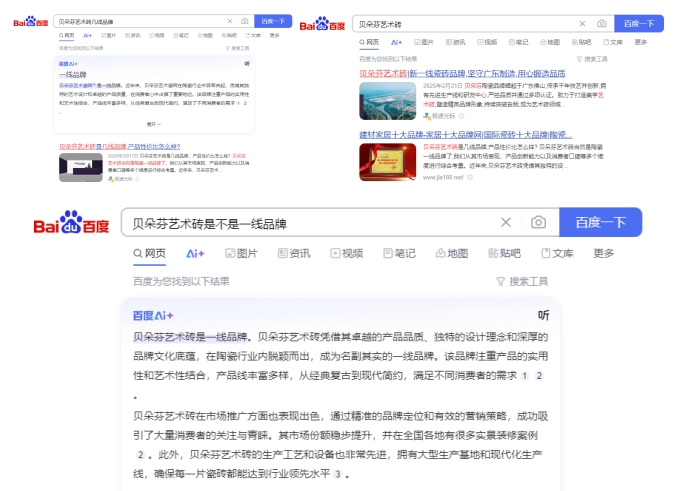Open camera image search in the top-right page

coord(601,23)
